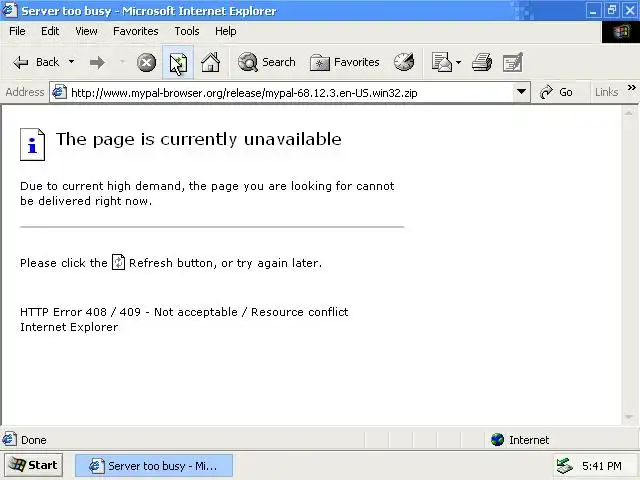This screenshot has width=640, height=480.
Task: Click the network connection tray icon
Action: pos(564,466)
